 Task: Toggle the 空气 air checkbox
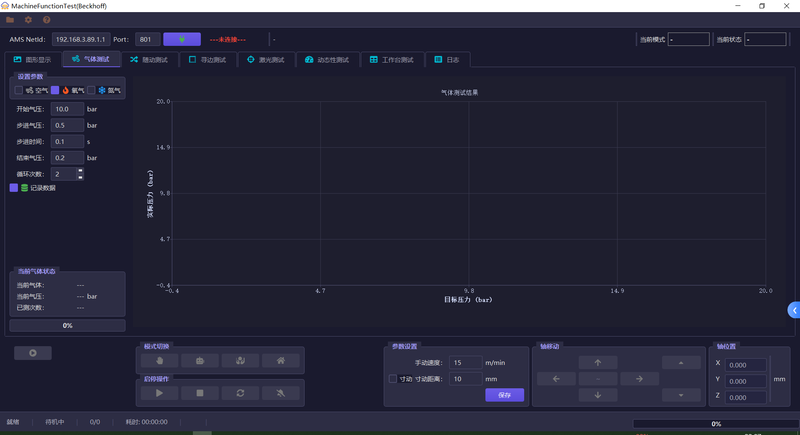coord(18,90)
